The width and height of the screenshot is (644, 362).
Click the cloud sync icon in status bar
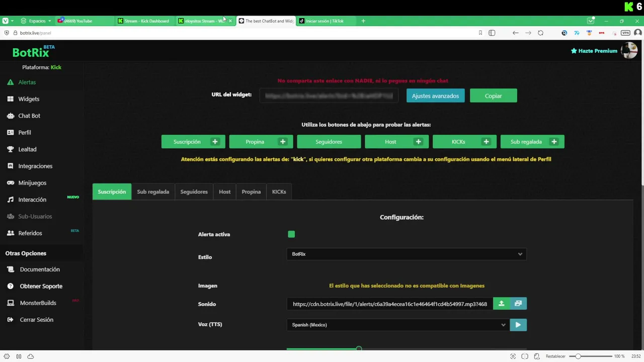coord(31,356)
